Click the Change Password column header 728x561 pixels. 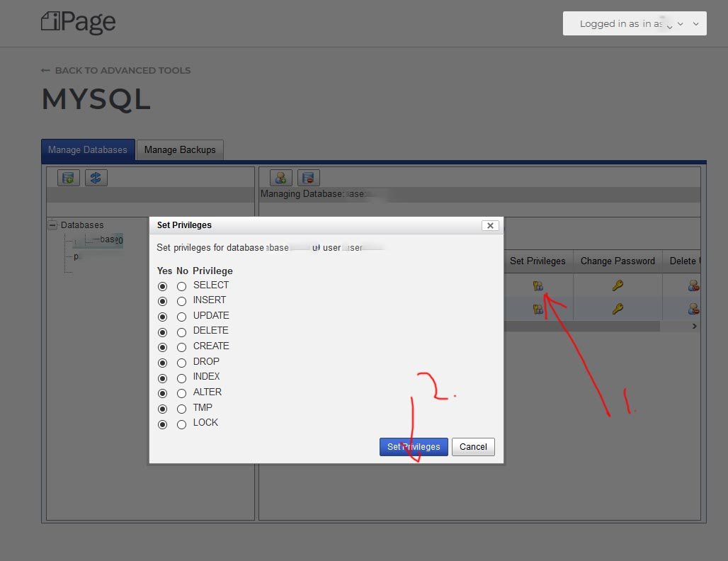tap(618, 261)
